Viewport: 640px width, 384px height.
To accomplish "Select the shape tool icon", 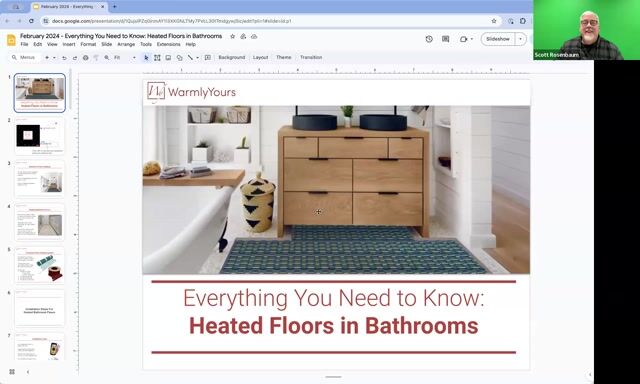I will pyautogui.click(x=179, y=58).
